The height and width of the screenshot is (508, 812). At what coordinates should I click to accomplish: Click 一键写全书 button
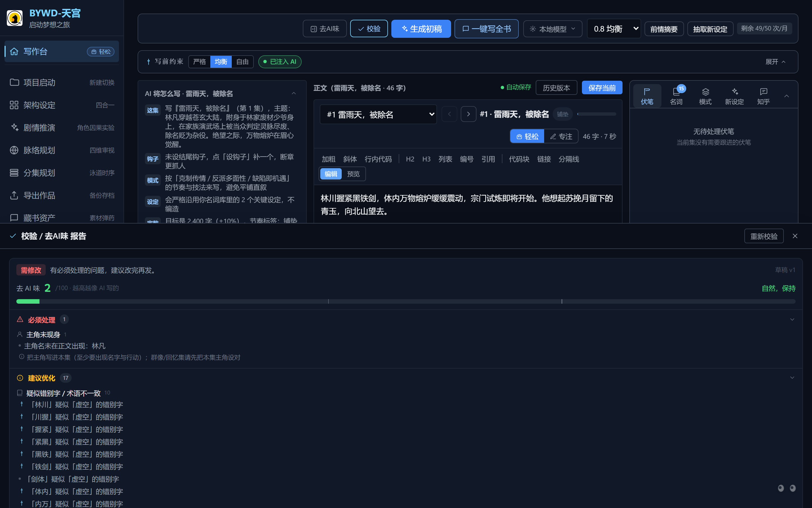coord(486,29)
